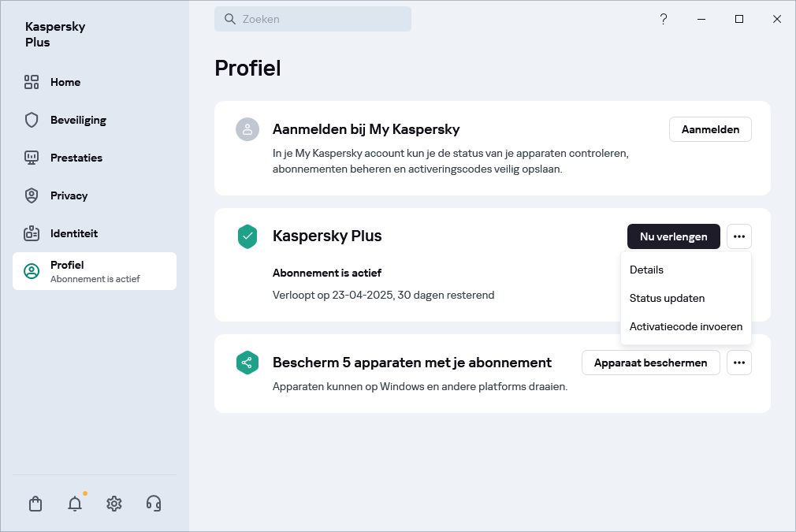The height and width of the screenshot is (532, 796).
Task: Open settings gear icon
Action: 114,504
